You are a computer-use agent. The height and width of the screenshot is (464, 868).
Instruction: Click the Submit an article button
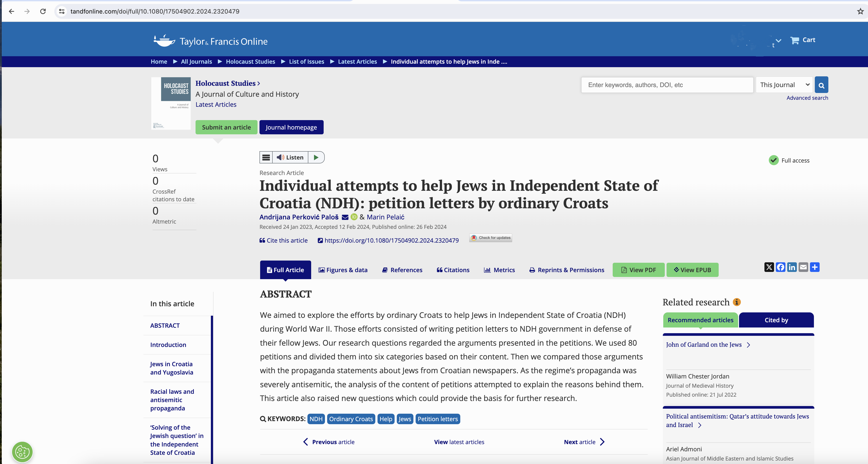click(x=226, y=127)
